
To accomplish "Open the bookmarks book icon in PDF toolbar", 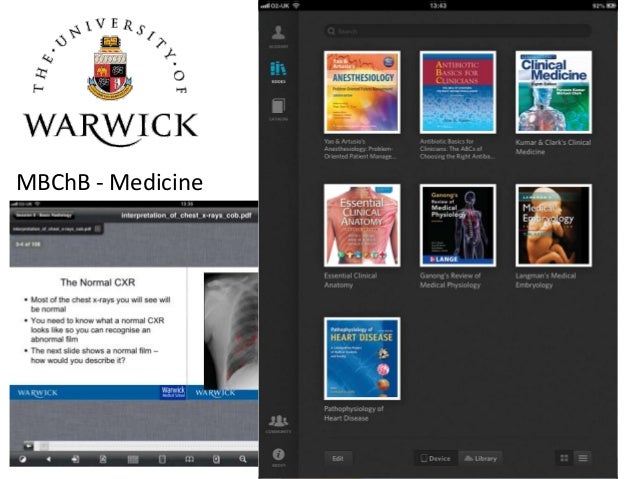I will click(189, 459).
